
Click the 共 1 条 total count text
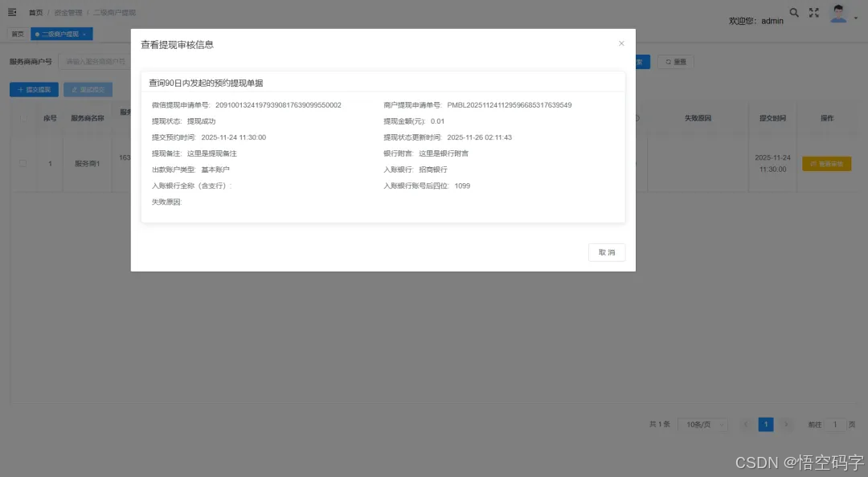pos(659,425)
